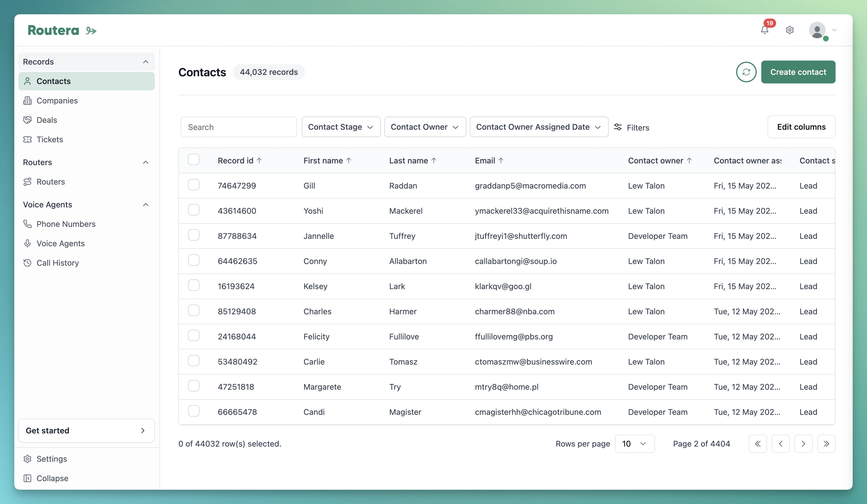867x504 pixels.
Task: Open the Contact Owner dropdown
Action: (425, 127)
